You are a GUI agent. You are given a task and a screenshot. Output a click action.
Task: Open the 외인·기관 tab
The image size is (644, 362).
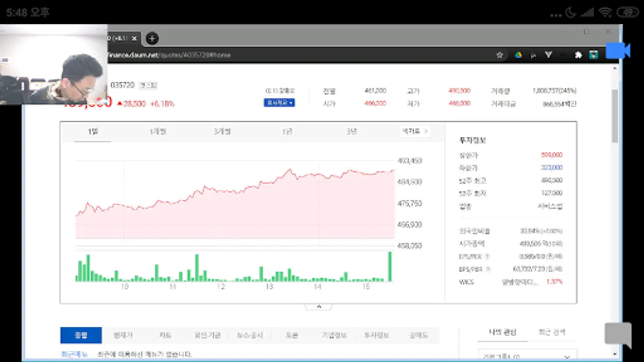tap(207, 335)
